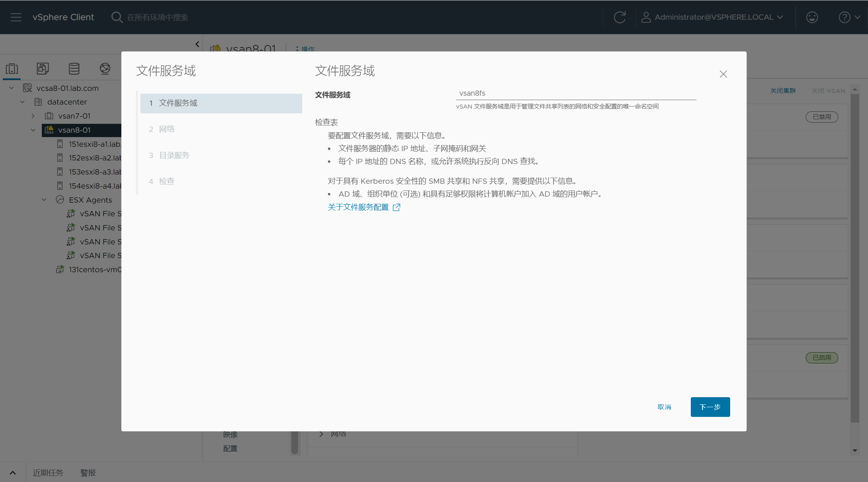Click the ESX Agents resource pool icon

(60, 200)
